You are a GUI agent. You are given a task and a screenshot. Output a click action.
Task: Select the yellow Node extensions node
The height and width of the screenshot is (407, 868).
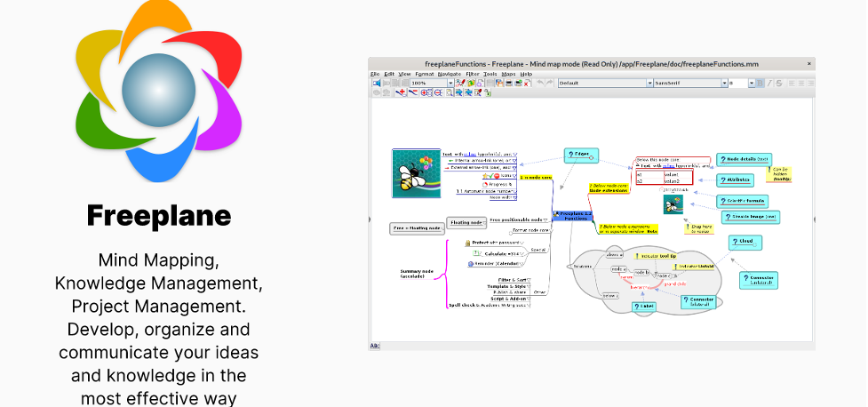(x=609, y=188)
